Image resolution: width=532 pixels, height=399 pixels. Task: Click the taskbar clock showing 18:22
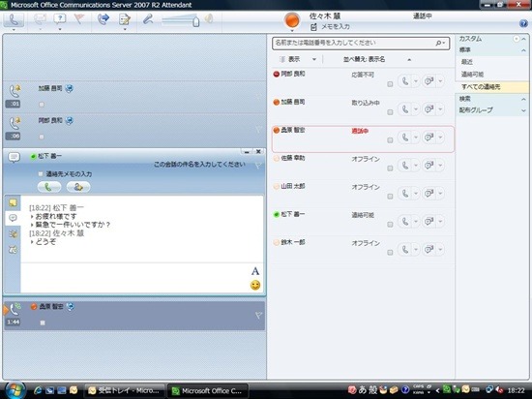tap(517, 390)
